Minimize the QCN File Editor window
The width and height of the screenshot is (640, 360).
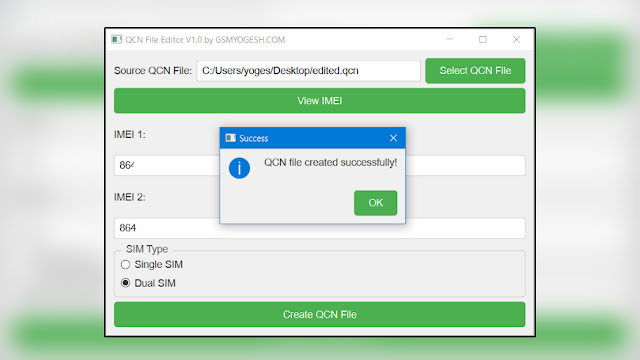[x=449, y=39]
